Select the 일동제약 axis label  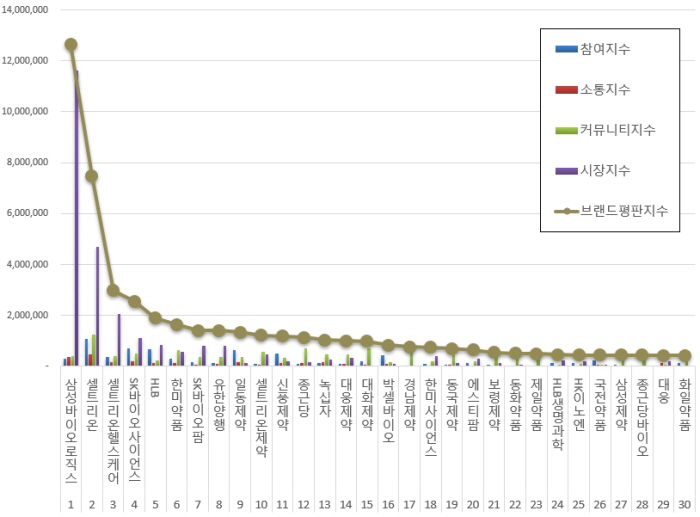pos(240,404)
